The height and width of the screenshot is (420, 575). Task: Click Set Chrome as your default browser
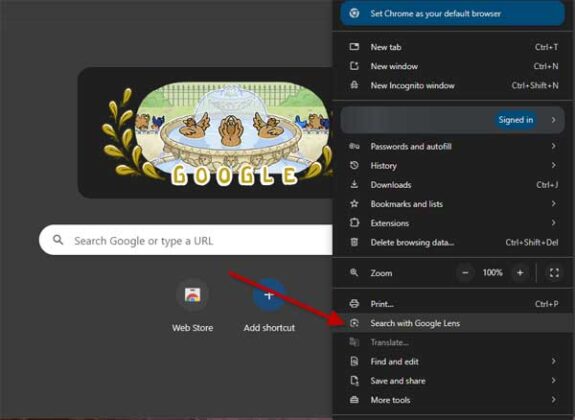(452, 13)
